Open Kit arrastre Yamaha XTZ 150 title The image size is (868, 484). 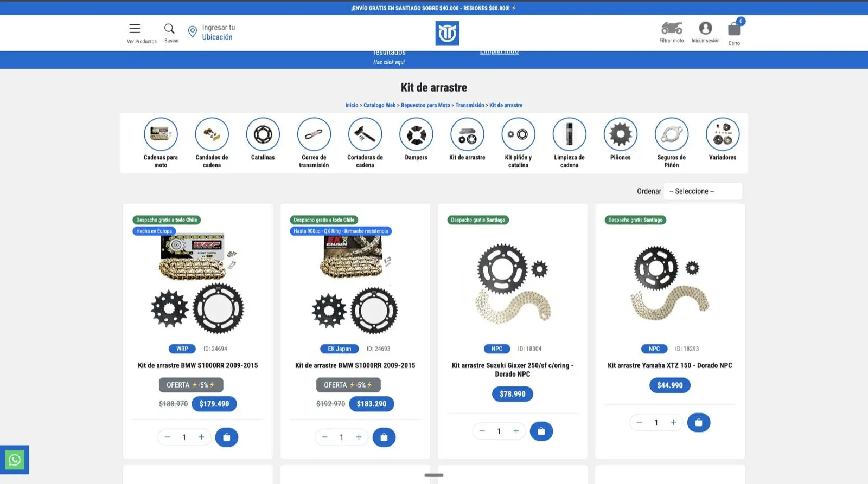pyautogui.click(x=670, y=366)
